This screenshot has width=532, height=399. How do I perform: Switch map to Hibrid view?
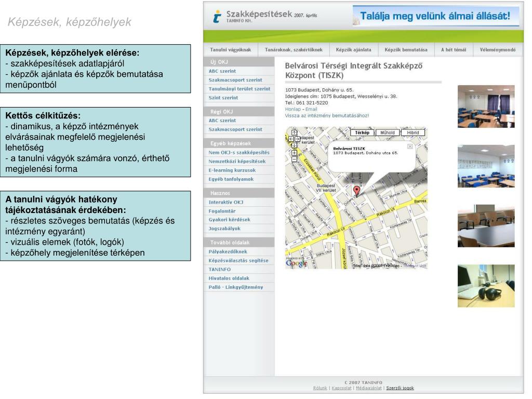(x=413, y=132)
